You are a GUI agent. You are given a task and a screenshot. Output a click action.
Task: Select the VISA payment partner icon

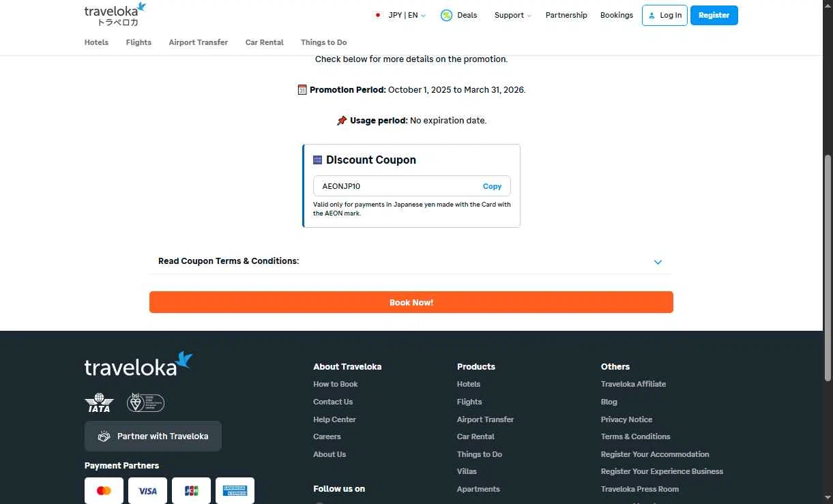tap(147, 490)
